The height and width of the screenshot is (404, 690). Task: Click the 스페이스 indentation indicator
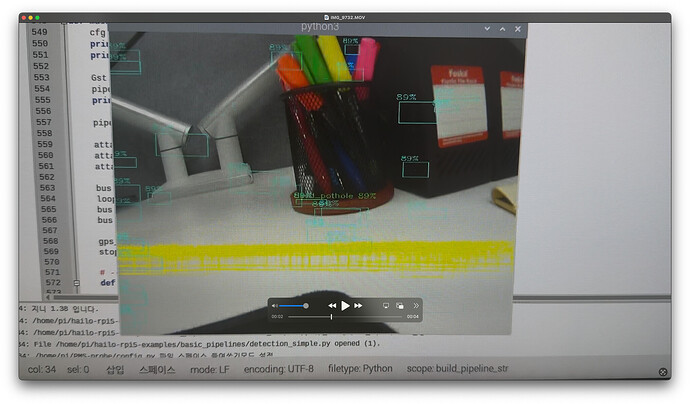(155, 369)
